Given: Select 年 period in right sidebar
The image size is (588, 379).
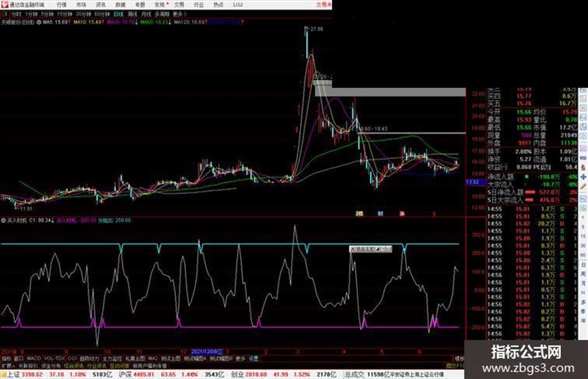Looking at the screenshot, I should 583,321.
